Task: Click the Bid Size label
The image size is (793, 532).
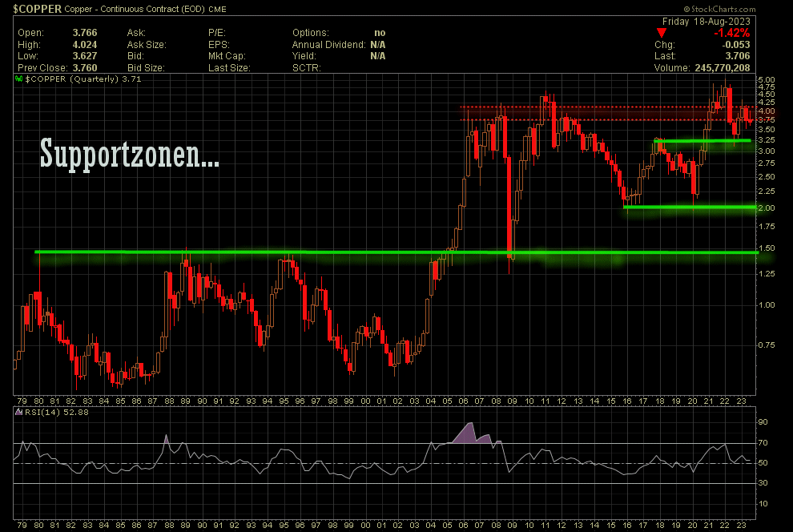Action: coord(146,68)
